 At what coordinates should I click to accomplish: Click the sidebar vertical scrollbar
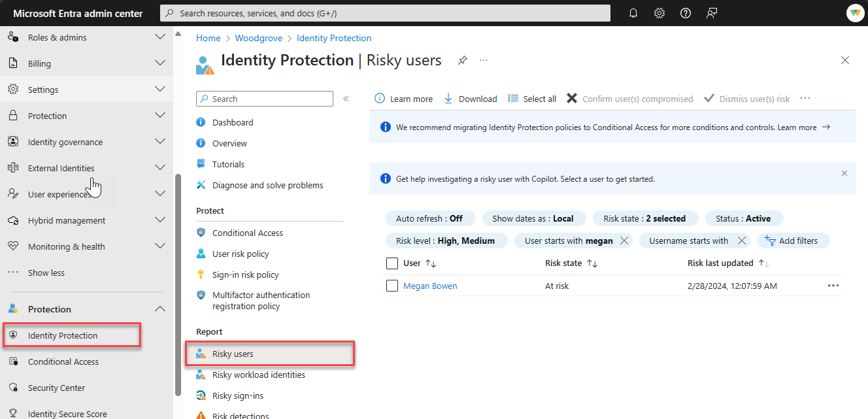pos(178,284)
